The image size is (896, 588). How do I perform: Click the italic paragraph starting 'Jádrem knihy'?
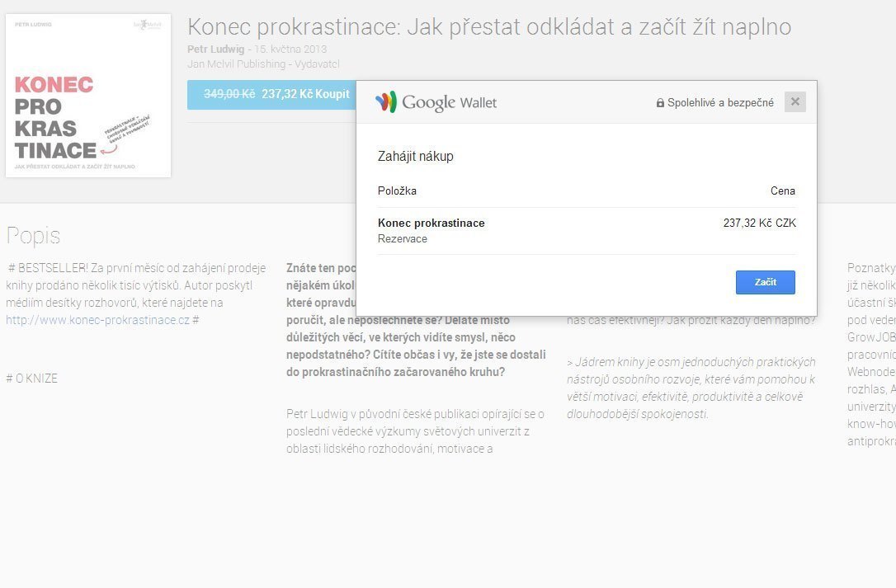coord(691,388)
